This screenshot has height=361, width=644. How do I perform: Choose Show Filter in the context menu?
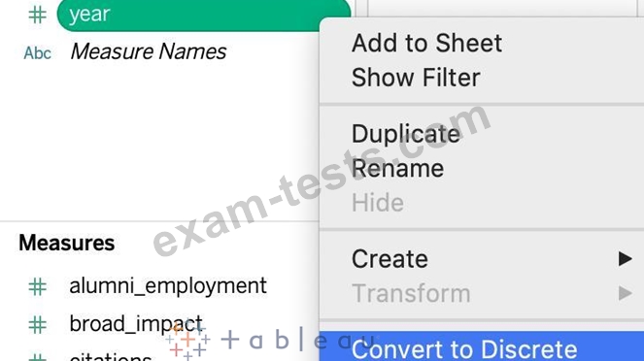coord(416,78)
